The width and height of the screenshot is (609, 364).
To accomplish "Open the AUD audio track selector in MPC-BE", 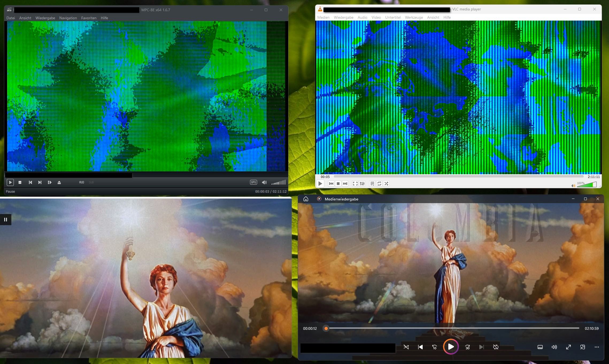I will coord(82,183).
